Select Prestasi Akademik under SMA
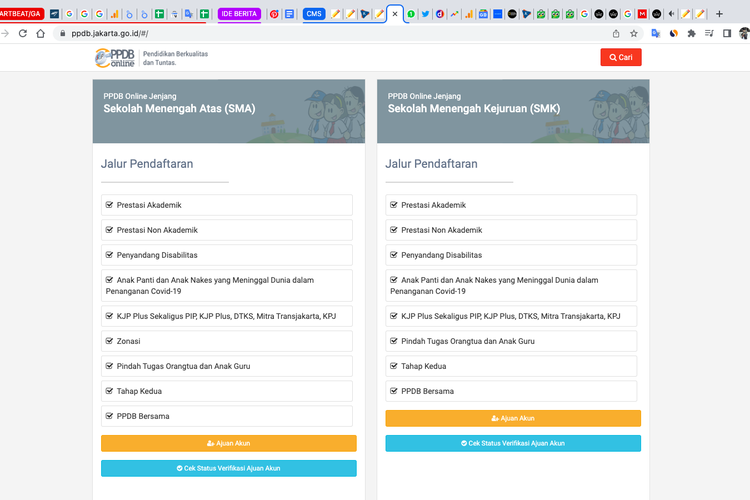This screenshot has height=500, width=750. click(x=227, y=205)
